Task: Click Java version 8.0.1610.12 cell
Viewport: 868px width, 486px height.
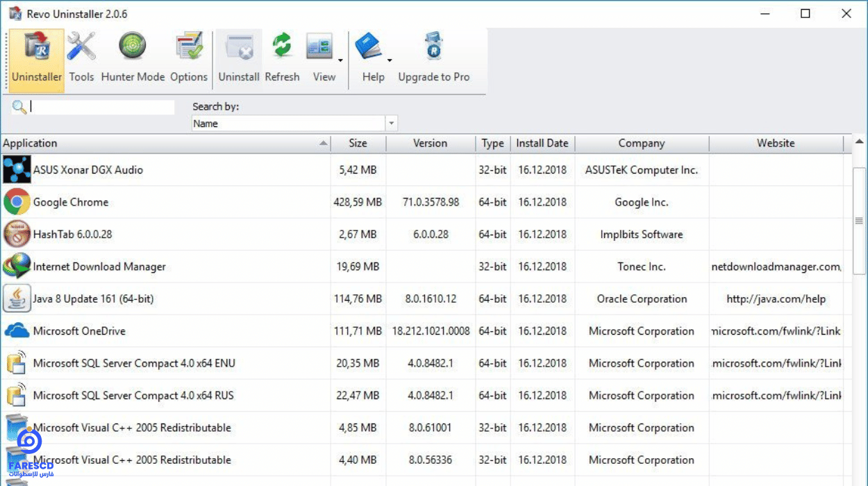Action: [x=431, y=299]
